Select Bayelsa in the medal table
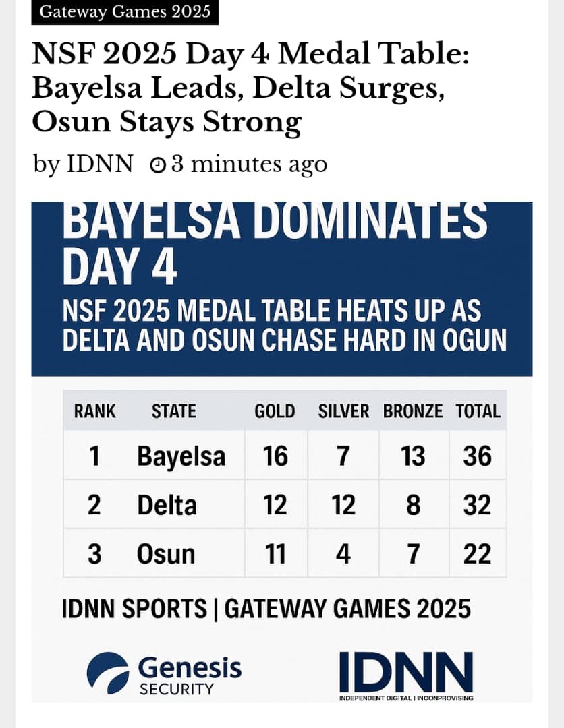This screenshot has height=728, width=564. pyautogui.click(x=181, y=456)
